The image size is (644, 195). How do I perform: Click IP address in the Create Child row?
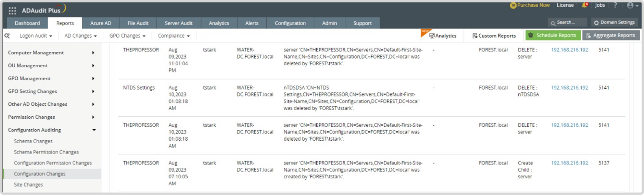pos(569,163)
